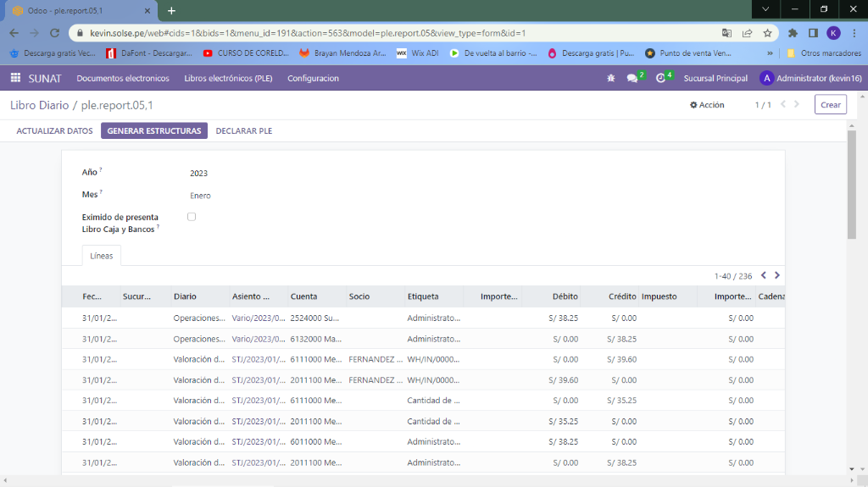
Task: Open Documentos electronicos menu
Action: [123, 78]
